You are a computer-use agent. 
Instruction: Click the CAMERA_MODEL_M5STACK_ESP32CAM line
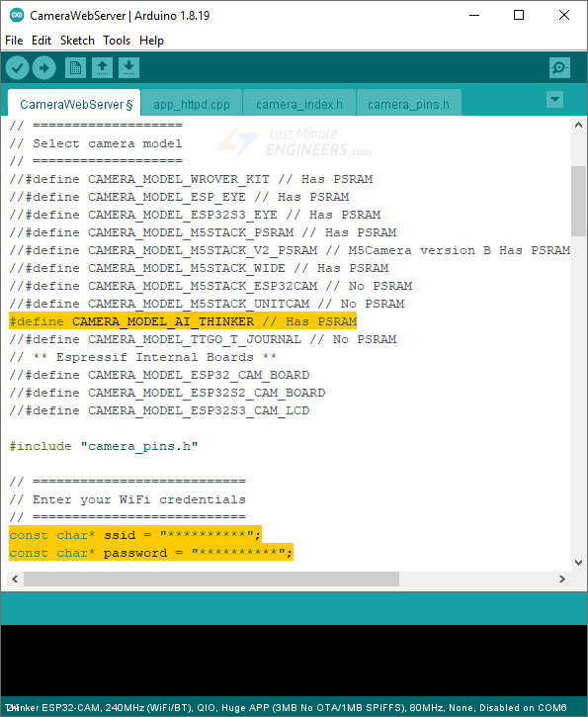click(210, 286)
